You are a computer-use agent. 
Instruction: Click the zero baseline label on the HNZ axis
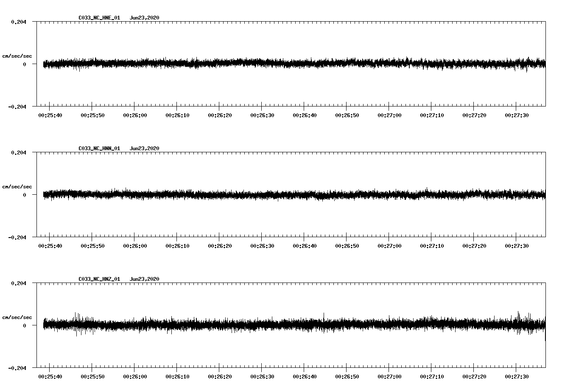point(25,325)
